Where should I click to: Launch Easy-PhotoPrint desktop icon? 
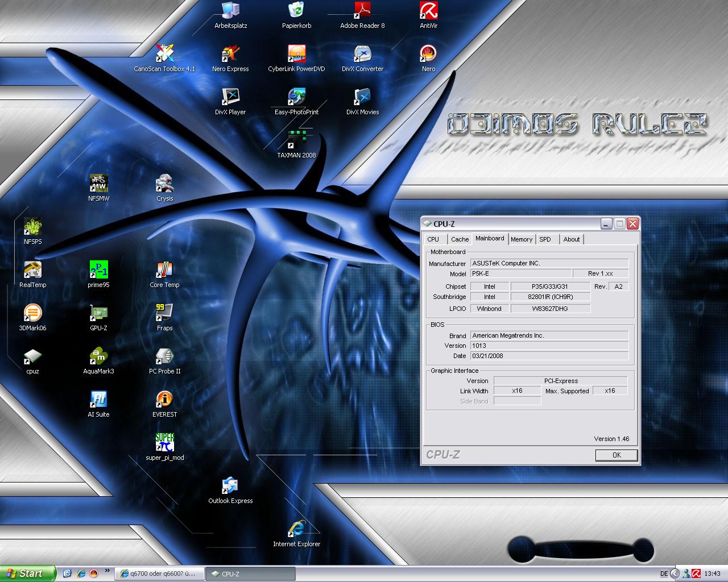[x=296, y=102]
